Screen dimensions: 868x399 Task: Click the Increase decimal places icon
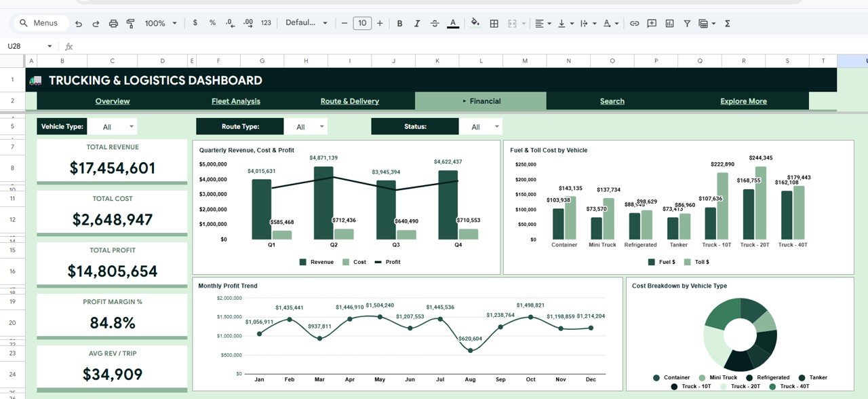[x=248, y=22]
